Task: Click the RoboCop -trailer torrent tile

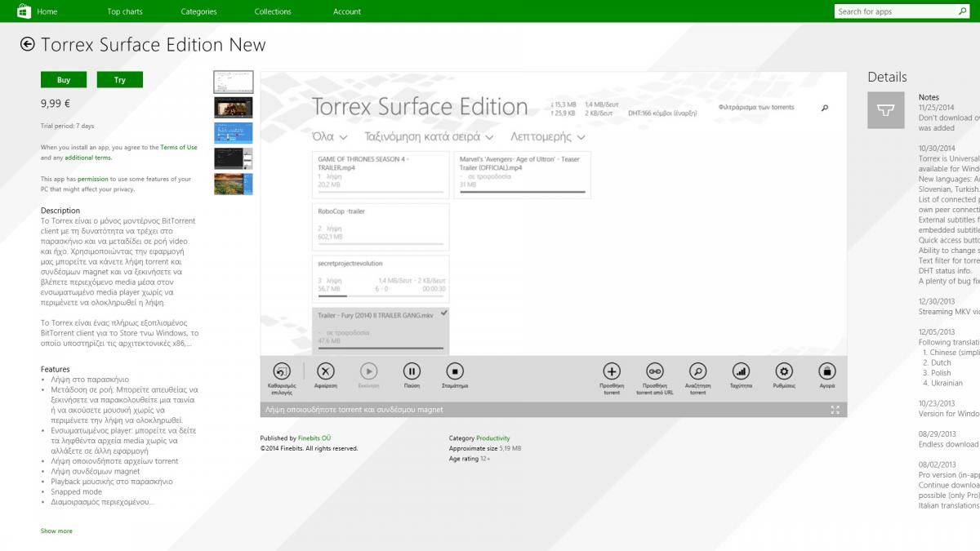Action: (381, 227)
